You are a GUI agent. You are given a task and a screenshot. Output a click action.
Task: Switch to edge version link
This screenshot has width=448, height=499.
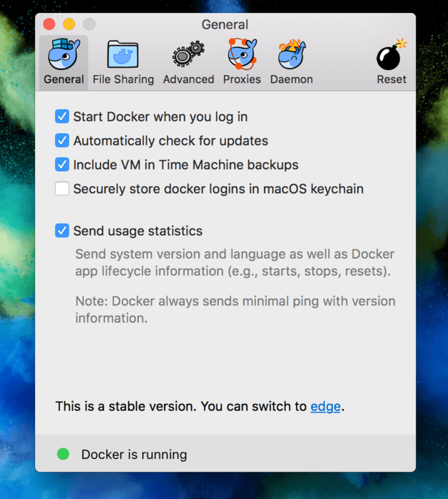326,407
